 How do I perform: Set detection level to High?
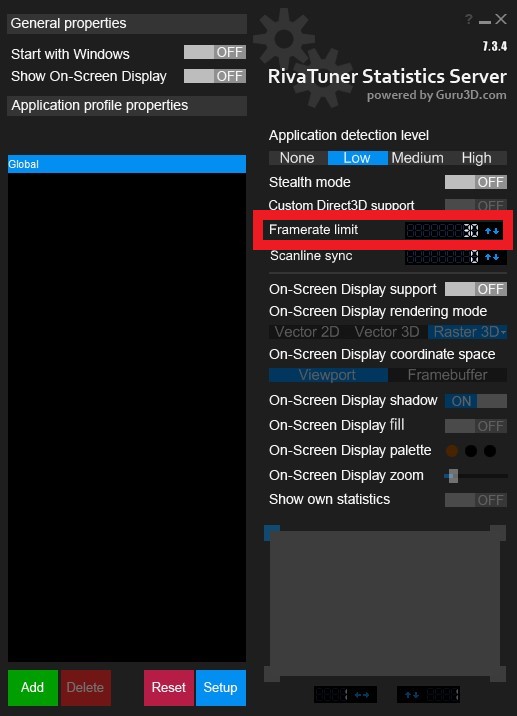(x=477, y=158)
